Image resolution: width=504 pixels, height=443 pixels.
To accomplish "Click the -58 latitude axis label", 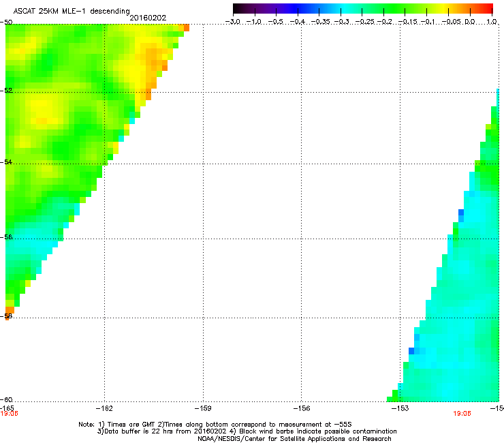I will pos(6,316).
